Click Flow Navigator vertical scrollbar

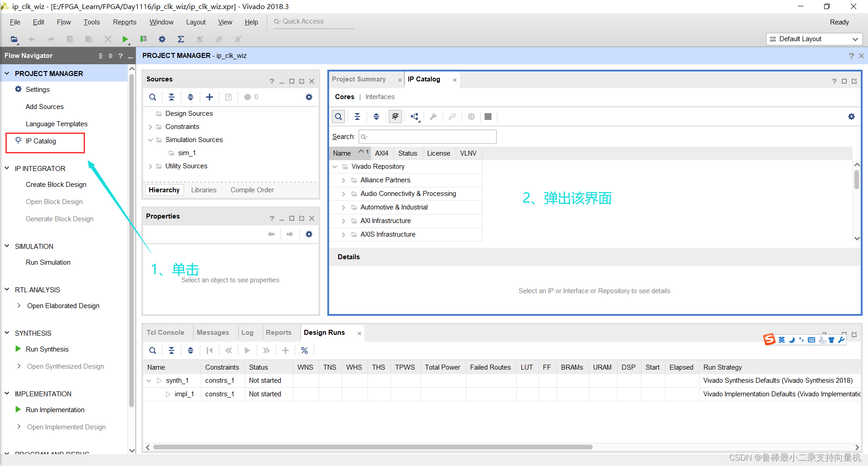132,240
